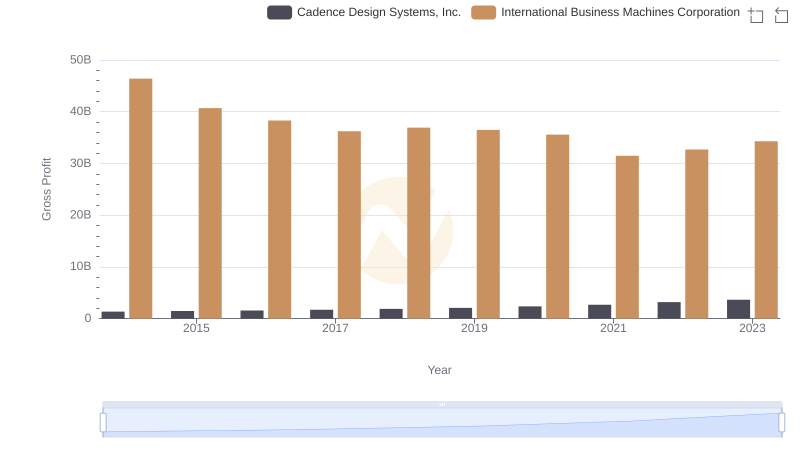Click the 40B y-axis label
Screen dimensions: 800x461
(81, 111)
